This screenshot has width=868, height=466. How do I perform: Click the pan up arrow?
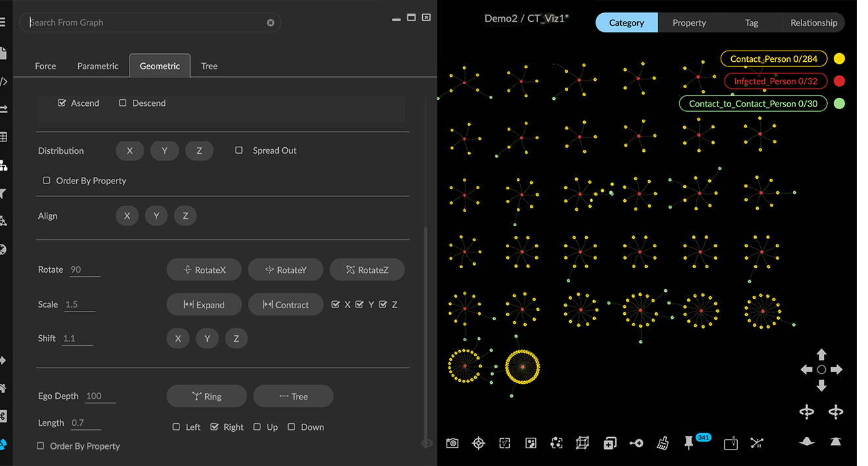821,355
